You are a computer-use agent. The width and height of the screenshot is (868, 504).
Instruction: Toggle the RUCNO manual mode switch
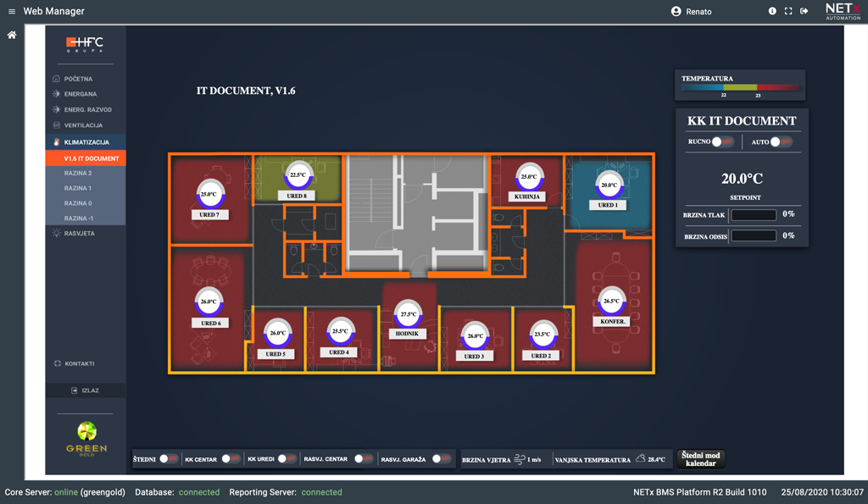[x=722, y=142]
